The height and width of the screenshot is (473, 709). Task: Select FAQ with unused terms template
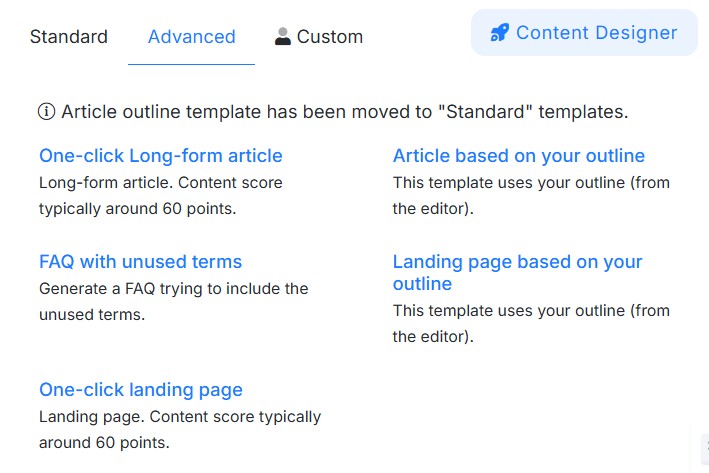[140, 262]
